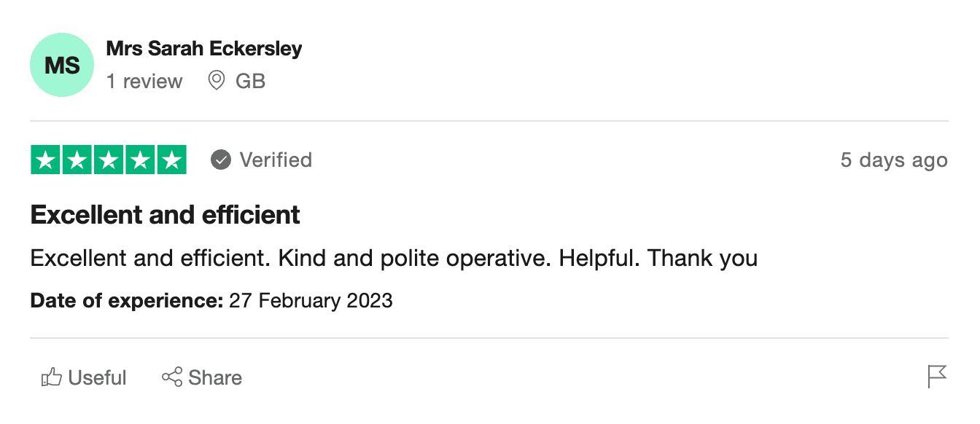Click the Share icon
Image resolution: width=980 pixels, height=424 pixels.
[x=172, y=377]
